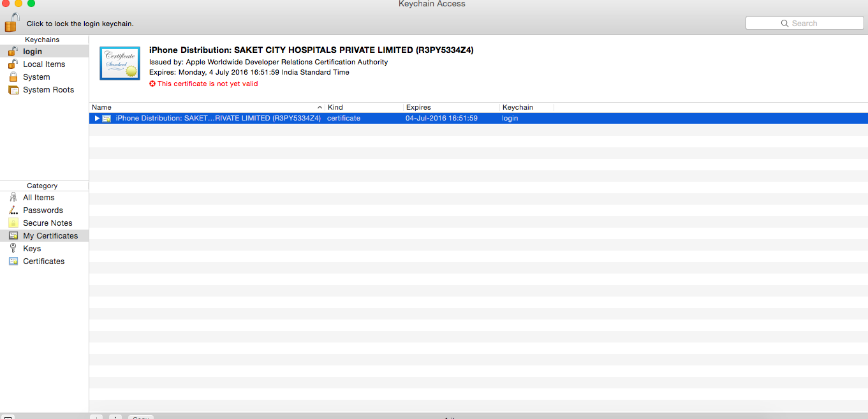Select the login keychain in sidebar

click(x=44, y=52)
